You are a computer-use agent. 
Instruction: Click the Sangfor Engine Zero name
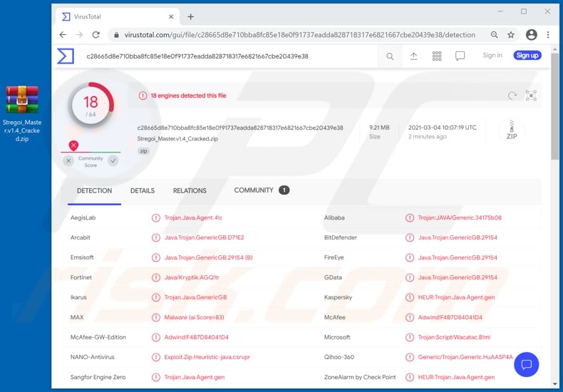[x=98, y=377]
